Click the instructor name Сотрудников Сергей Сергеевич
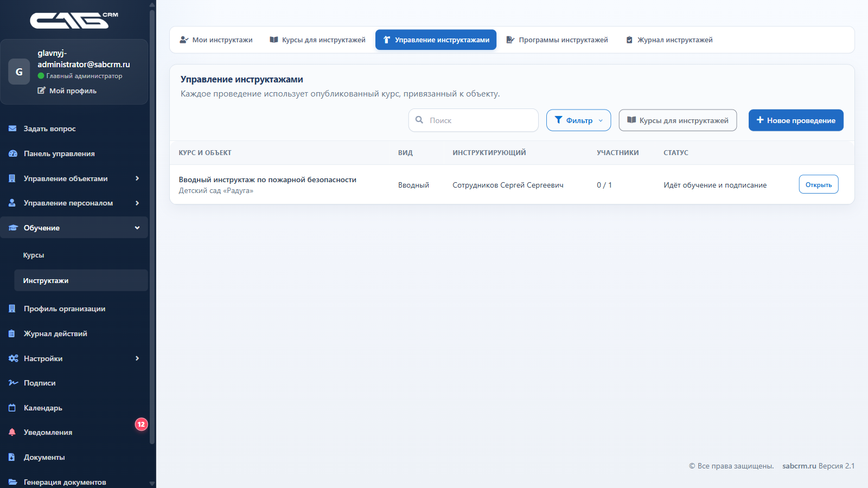868x488 pixels. (x=508, y=185)
